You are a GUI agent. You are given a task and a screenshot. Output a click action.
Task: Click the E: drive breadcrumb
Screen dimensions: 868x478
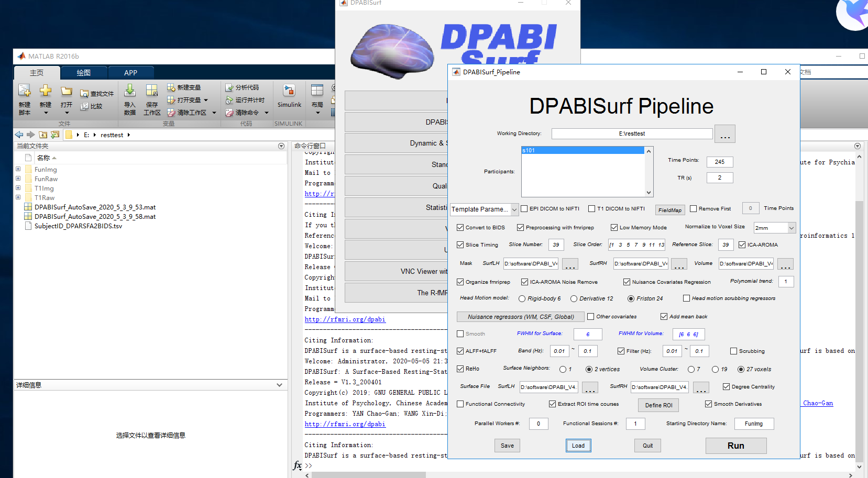click(86, 135)
